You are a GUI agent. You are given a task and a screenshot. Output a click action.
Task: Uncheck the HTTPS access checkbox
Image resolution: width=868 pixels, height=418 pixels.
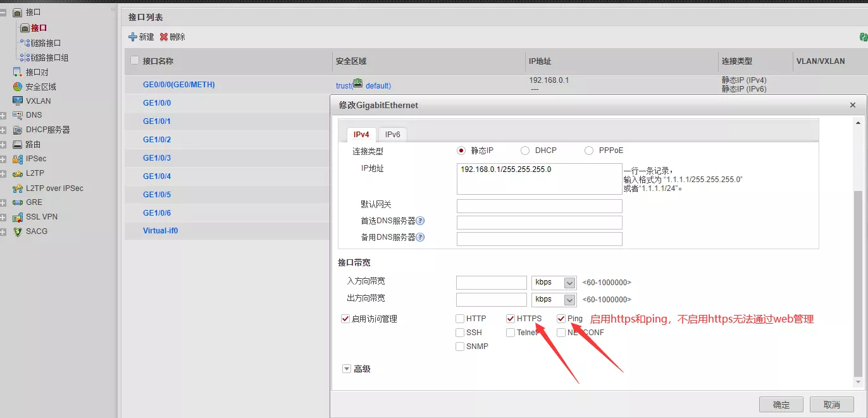511,319
